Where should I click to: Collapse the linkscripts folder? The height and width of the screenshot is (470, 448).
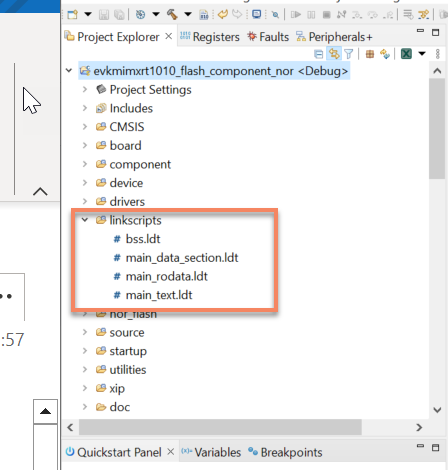[85, 220]
